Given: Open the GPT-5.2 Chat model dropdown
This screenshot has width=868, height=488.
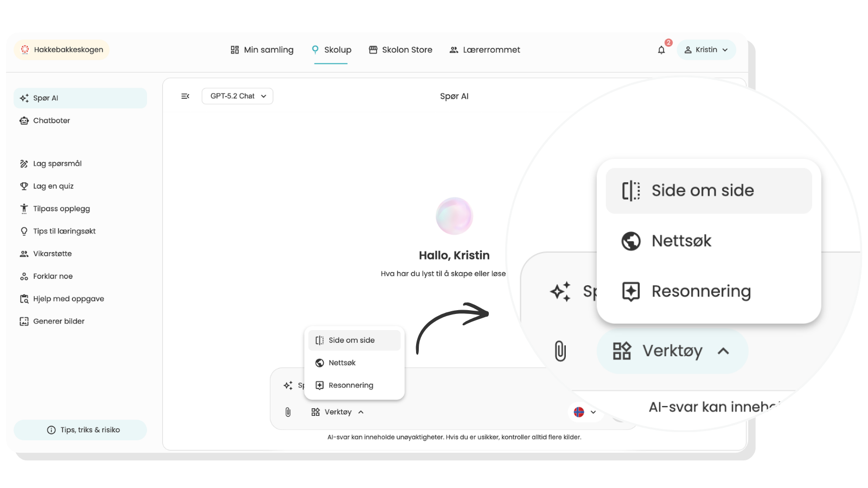Looking at the screenshot, I should [238, 96].
